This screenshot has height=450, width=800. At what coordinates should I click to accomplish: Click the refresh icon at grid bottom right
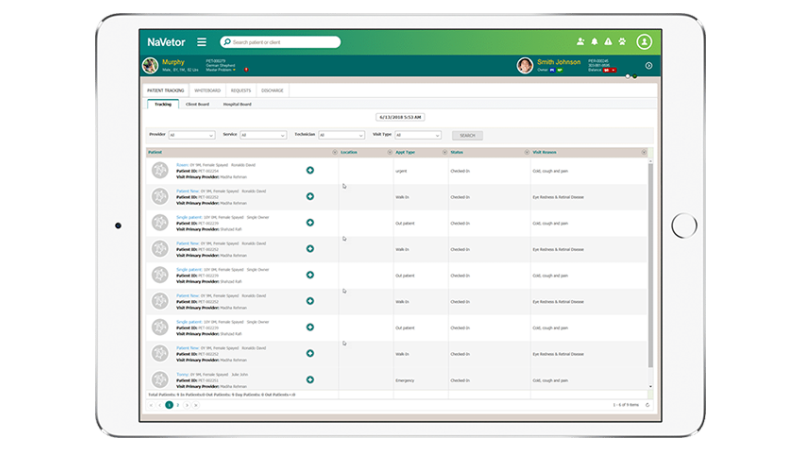647,405
